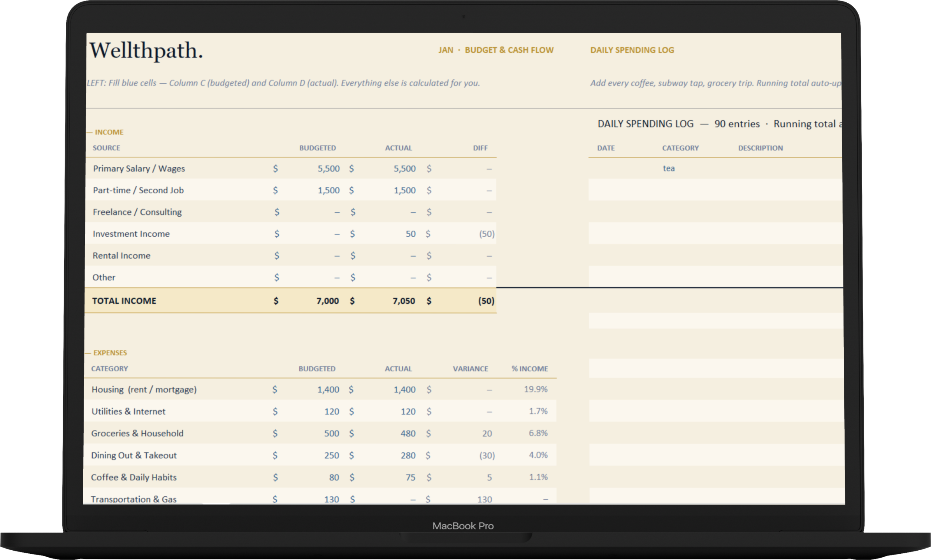Click the TOTAL INCOME label
The height and width of the screenshot is (560, 931).
pyautogui.click(x=124, y=301)
